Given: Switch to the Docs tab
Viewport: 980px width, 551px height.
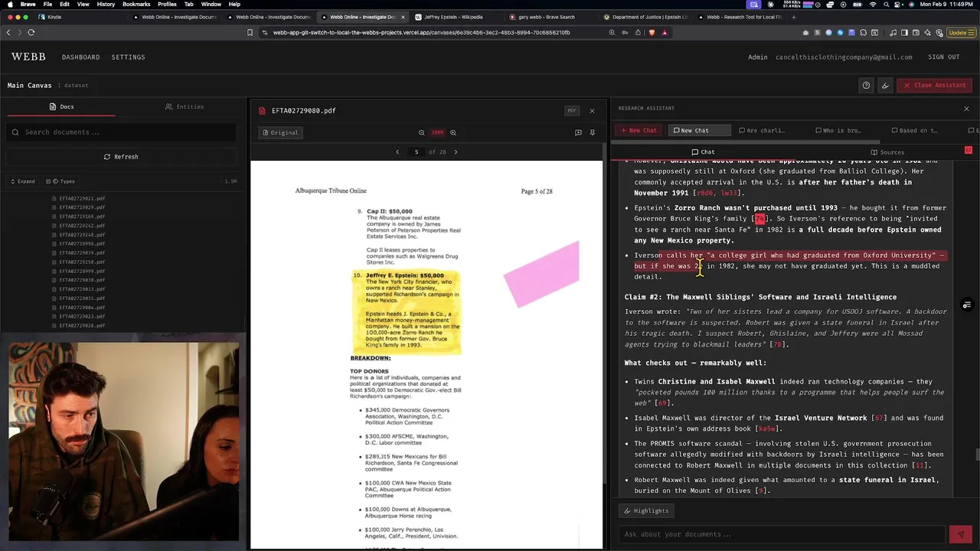Looking at the screenshot, I should [61, 106].
